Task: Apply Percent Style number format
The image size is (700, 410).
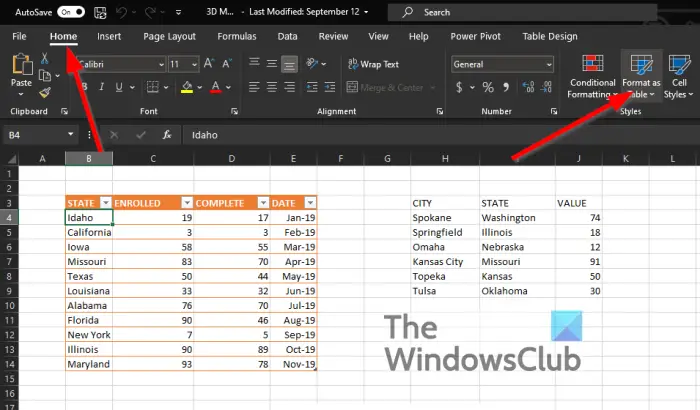Action: [488, 87]
